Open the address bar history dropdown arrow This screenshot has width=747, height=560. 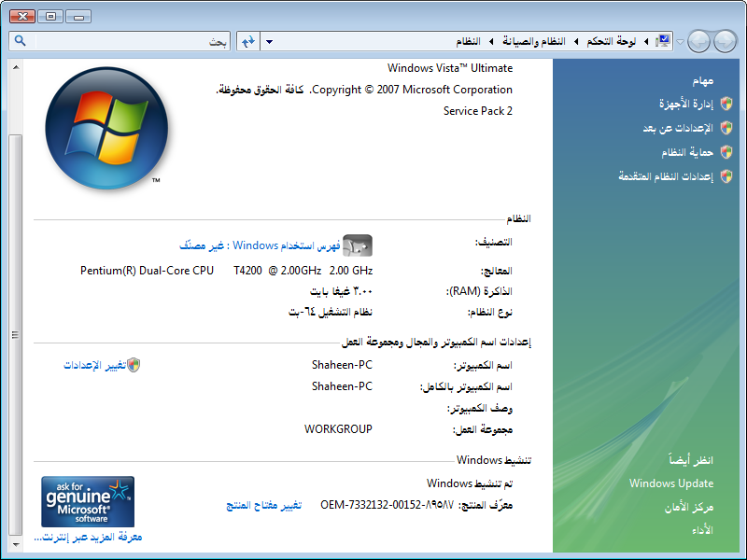(x=269, y=41)
